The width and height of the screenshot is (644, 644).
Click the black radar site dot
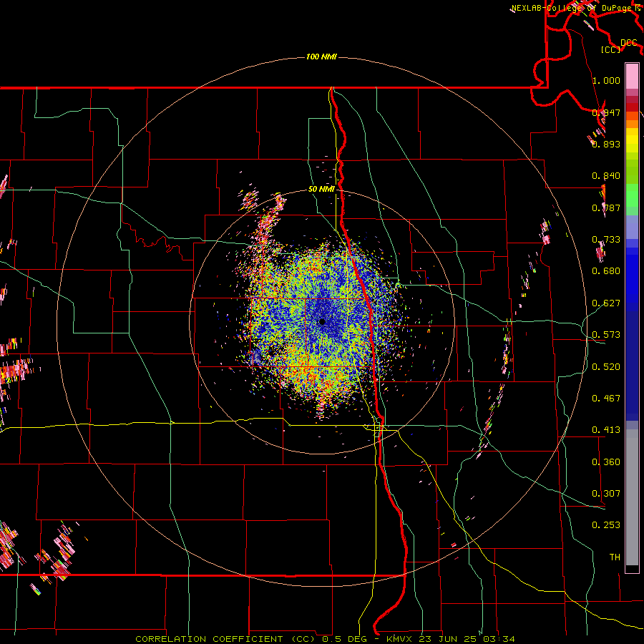click(323, 322)
